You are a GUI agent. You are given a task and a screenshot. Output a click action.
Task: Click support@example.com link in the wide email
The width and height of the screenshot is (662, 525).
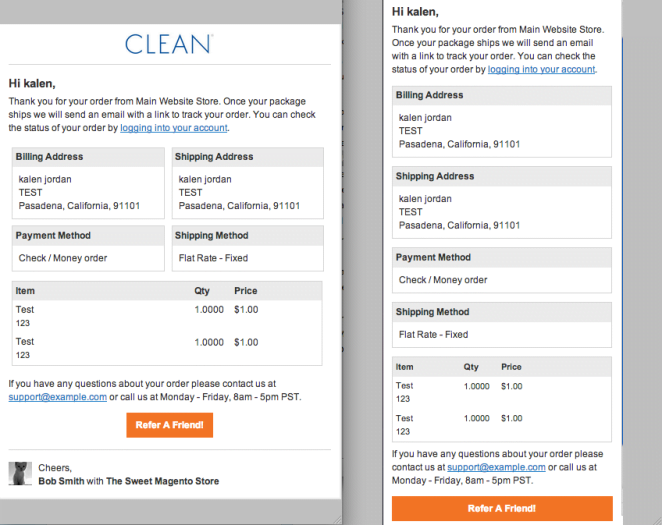coord(57,397)
